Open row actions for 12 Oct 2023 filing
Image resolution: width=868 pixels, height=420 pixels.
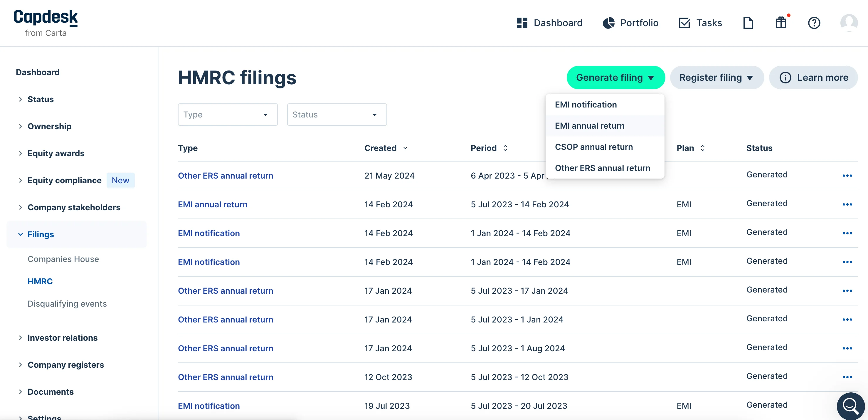point(847,377)
